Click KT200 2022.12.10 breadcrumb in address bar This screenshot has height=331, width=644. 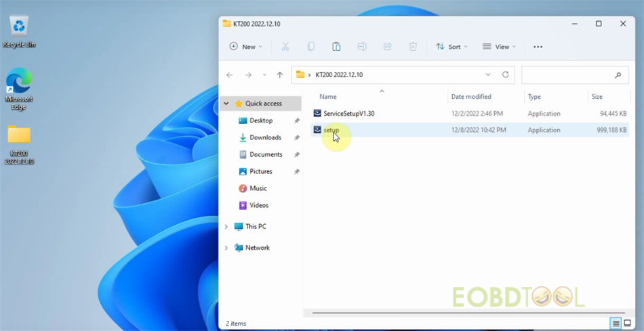(339, 74)
